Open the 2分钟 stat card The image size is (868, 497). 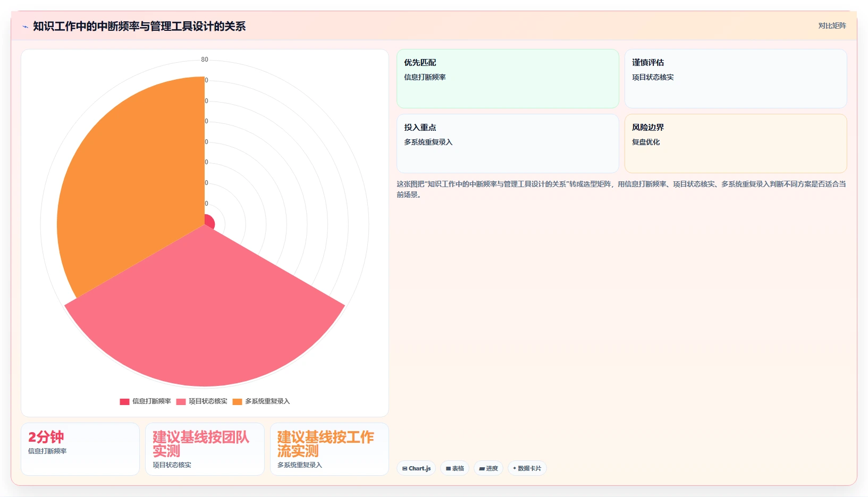tap(80, 449)
